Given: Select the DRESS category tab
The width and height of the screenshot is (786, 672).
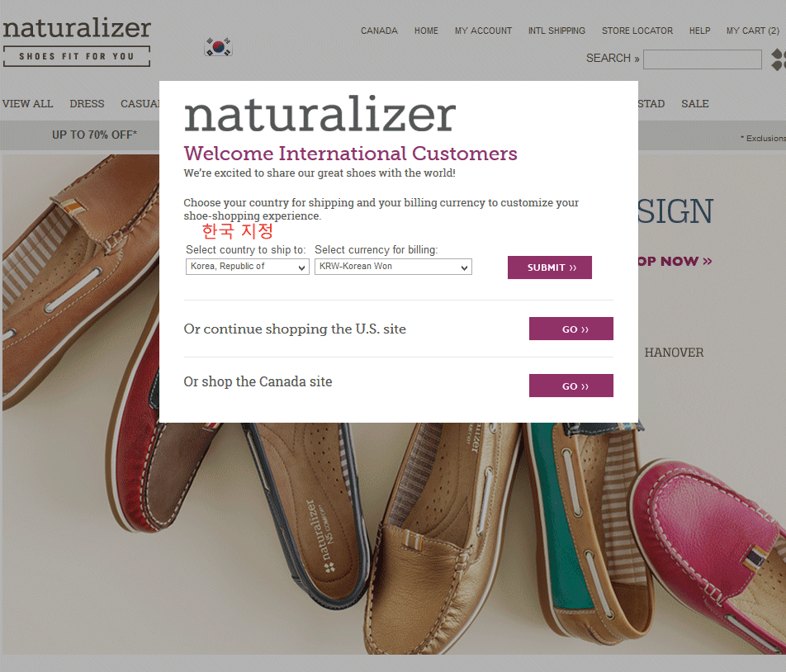Looking at the screenshot, I should tap(87, 104).
